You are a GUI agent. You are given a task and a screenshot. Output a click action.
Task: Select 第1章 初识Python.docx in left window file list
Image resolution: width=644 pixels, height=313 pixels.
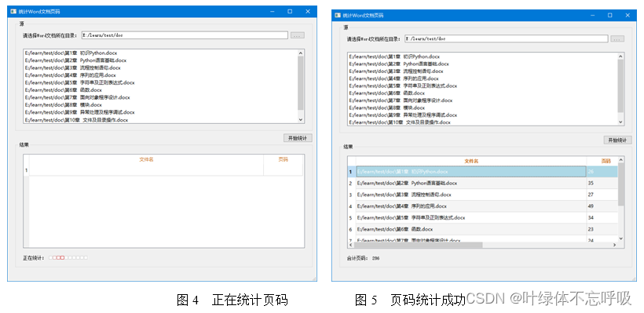(x=71, y=53)
